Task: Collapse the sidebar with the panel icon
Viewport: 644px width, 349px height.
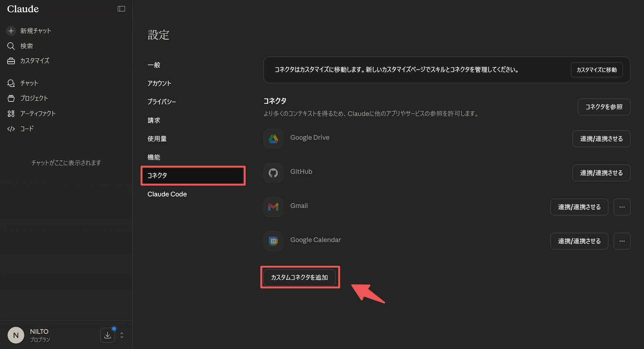Action: [121, 9]
